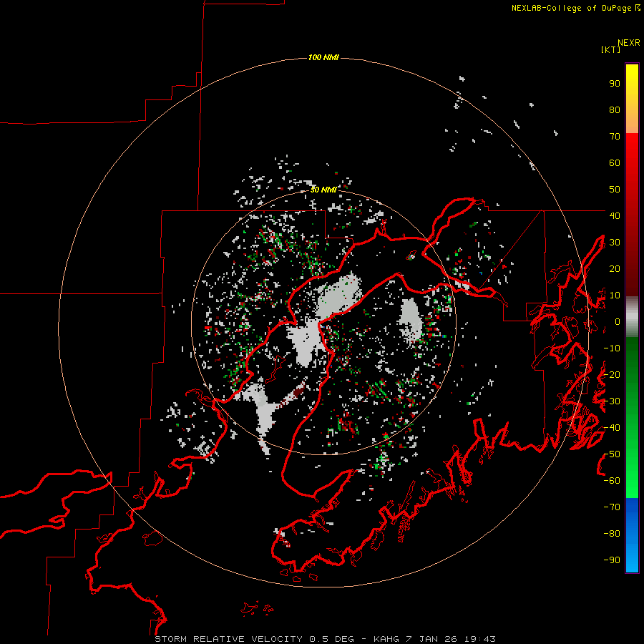Click the -90 scale label
644x644 pixels.
(x=612, y=560)
